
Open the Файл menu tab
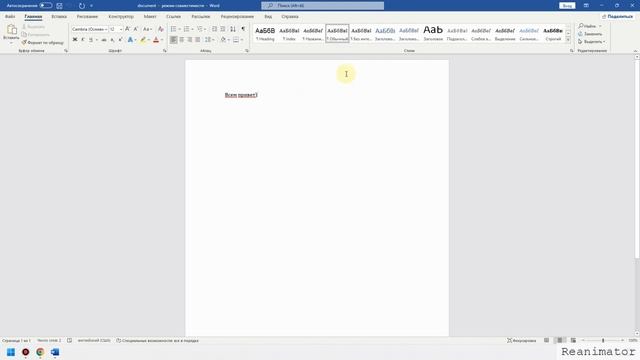10,17
